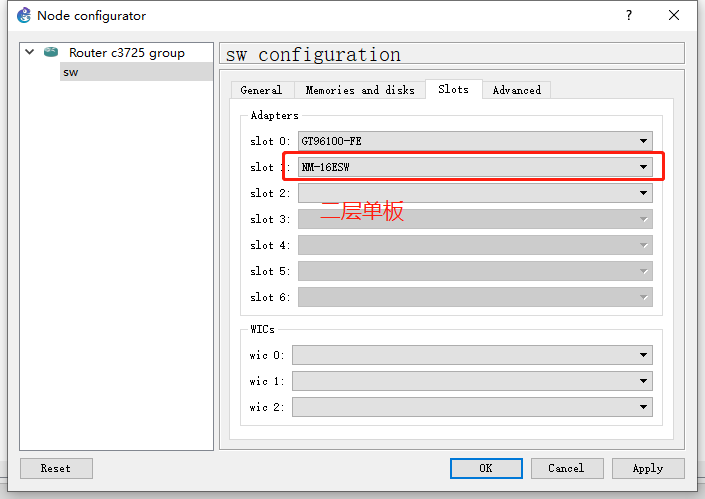Screen dimensions: 705x499
Task: Open the wic 2 dropdown
Action: (472, 407)
